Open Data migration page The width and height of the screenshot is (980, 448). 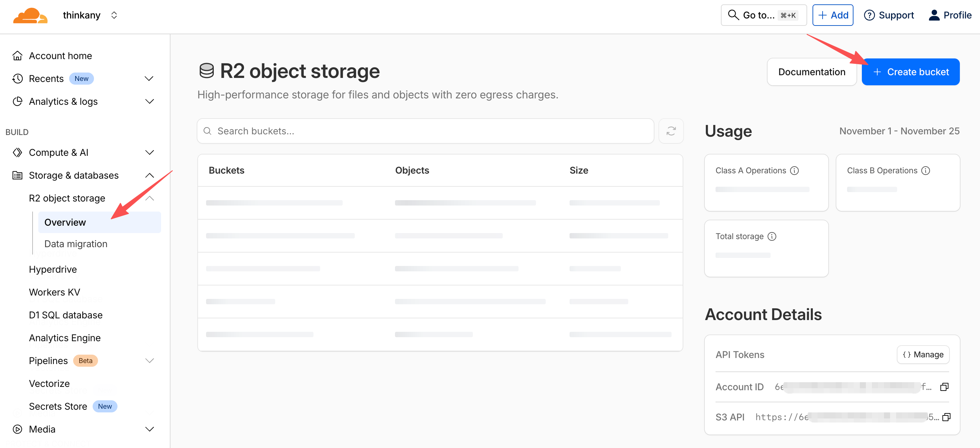point(76,243)
